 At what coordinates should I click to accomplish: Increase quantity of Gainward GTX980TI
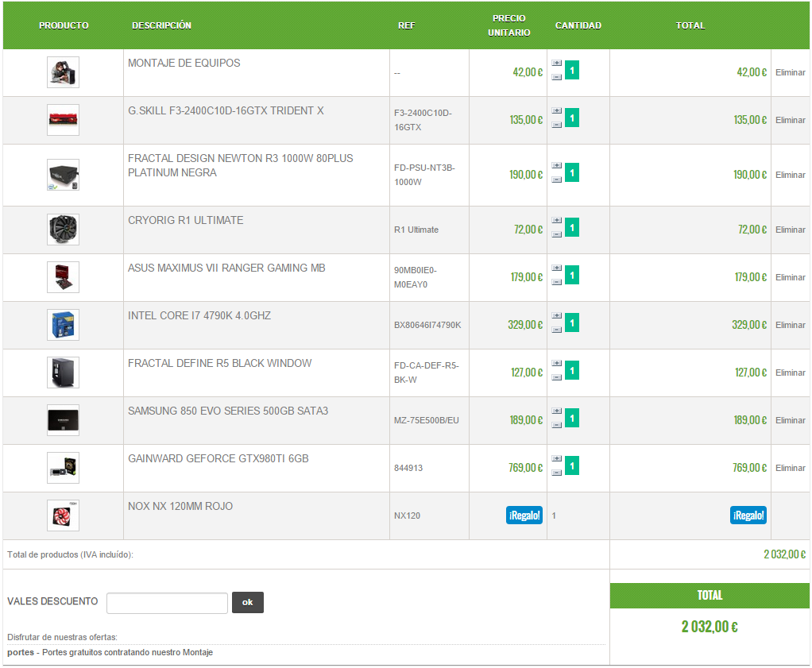coord(557,459)
